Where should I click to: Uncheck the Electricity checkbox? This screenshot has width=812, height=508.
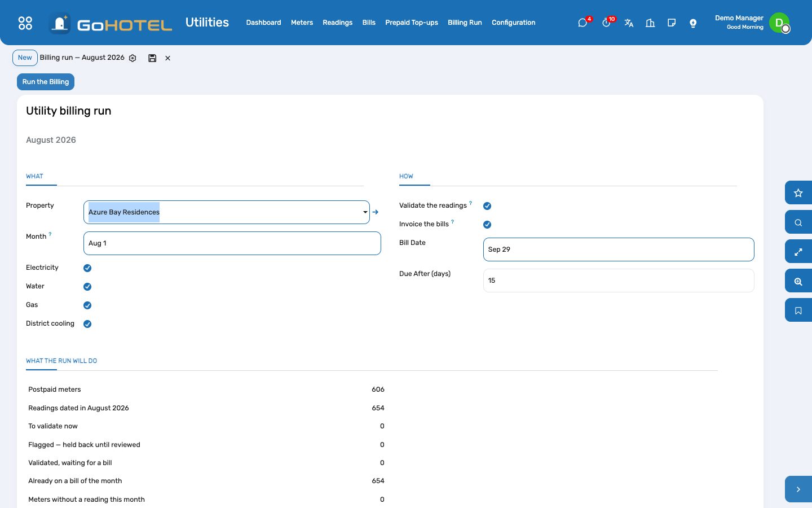pyautogui.click(x=87, y=268)
